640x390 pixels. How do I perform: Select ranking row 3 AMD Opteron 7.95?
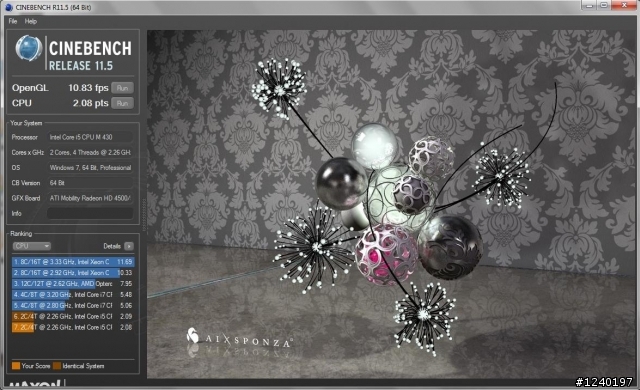(73, 284)
